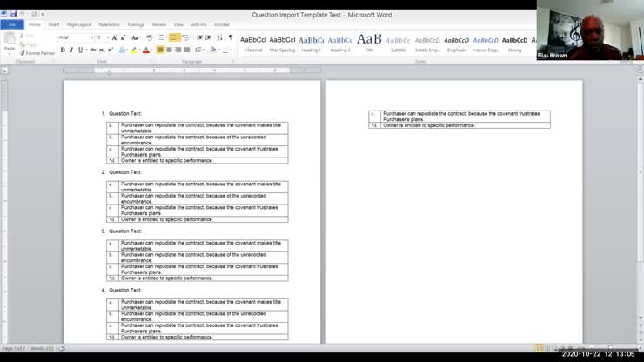Click the Clear Formatting eraser icon

149,37
